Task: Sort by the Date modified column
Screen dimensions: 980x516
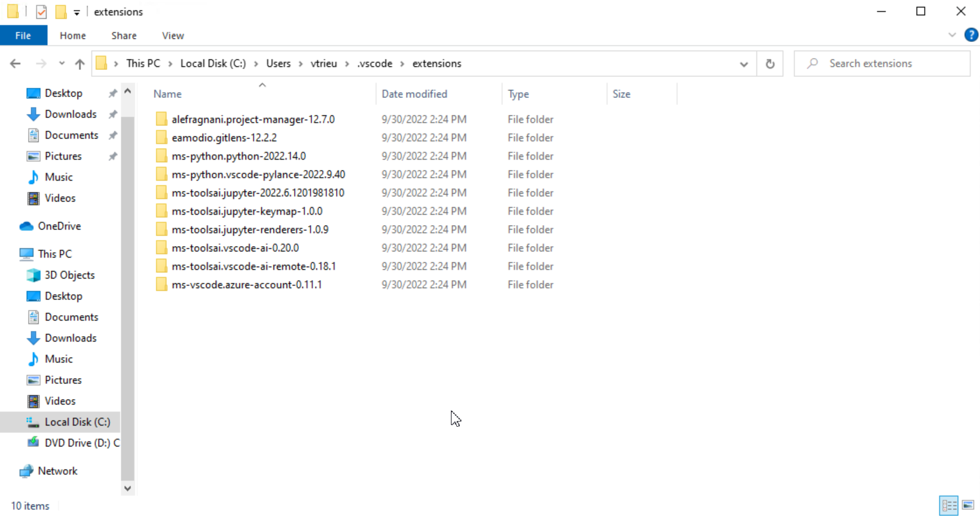Action: [414, 94]
